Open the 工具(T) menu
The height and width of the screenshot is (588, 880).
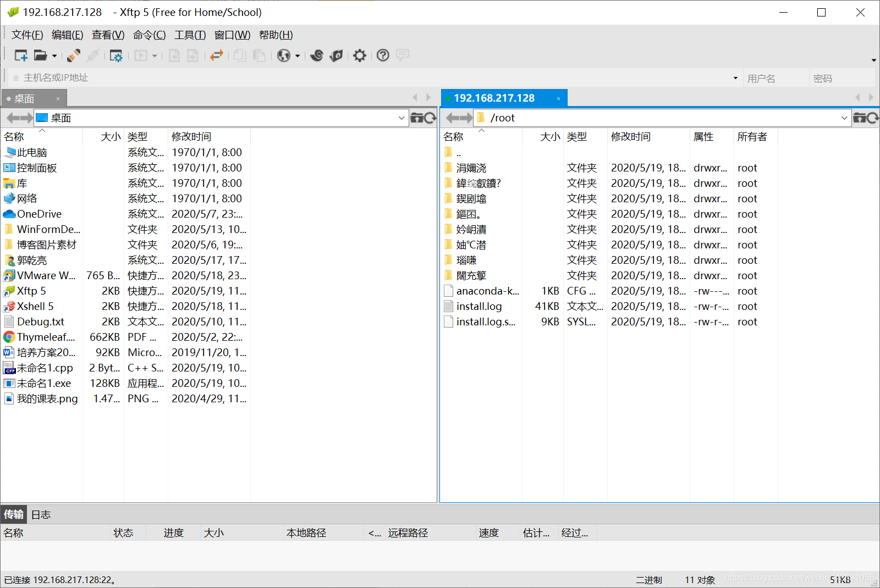[x=190, y=35]
